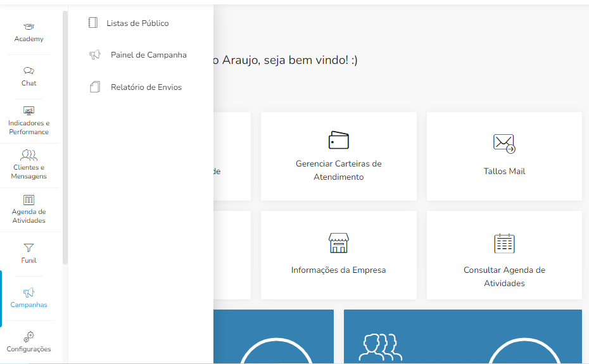Click the Configurações gears icon
The image size is (589, 364).
click(x=29, y=337)
